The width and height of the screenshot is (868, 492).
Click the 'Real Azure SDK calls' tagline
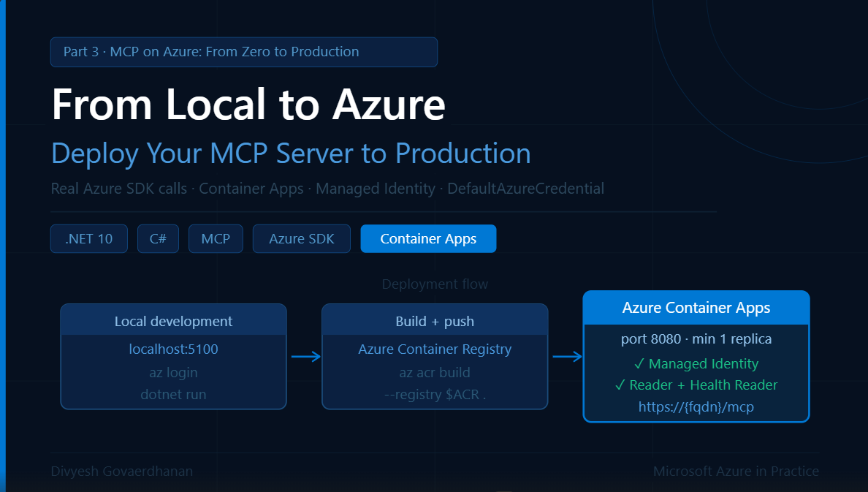[x=328, y=189]
